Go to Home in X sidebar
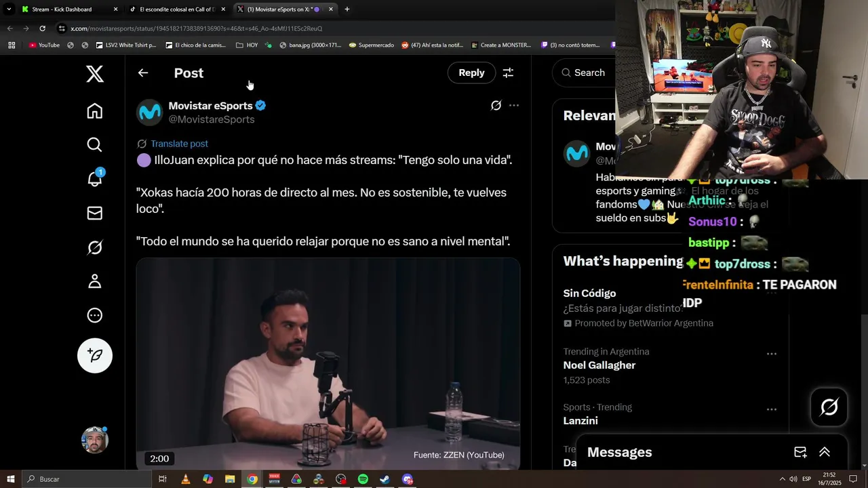 [x=95, y=111]
